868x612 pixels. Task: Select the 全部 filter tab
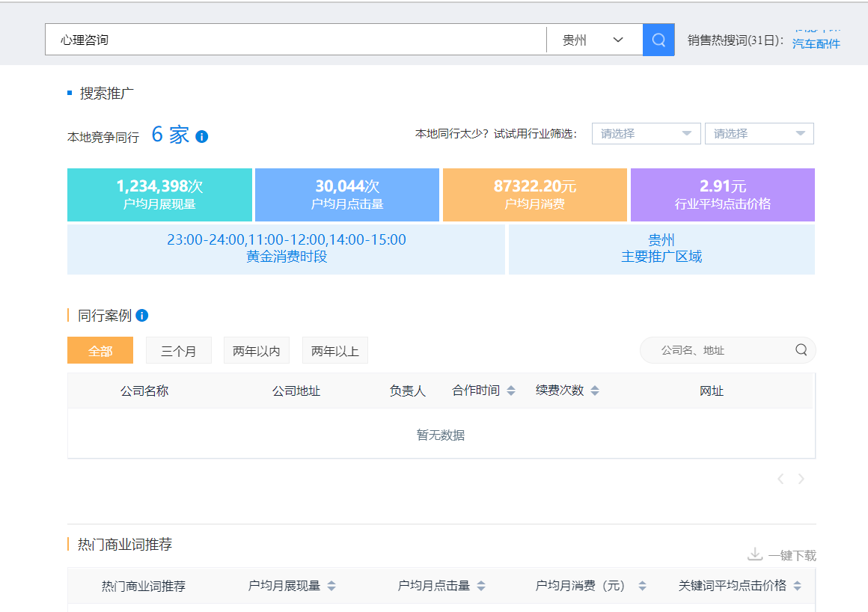[x=100, y=350]
